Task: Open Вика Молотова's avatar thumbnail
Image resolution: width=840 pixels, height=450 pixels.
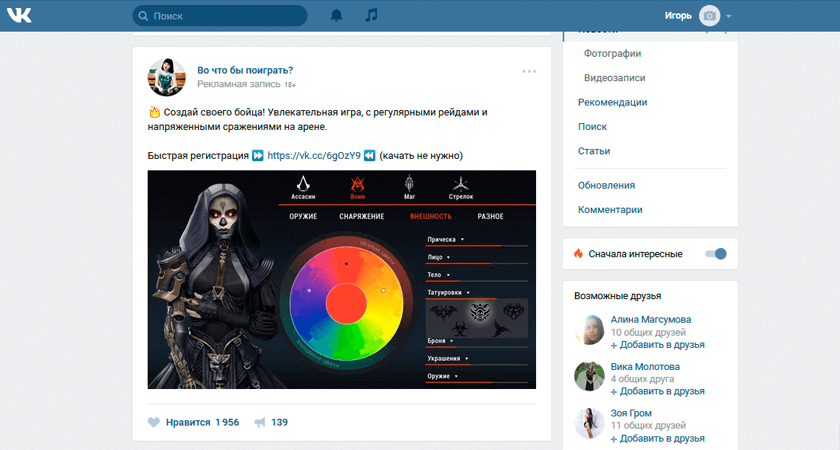Action: point(589,376)
